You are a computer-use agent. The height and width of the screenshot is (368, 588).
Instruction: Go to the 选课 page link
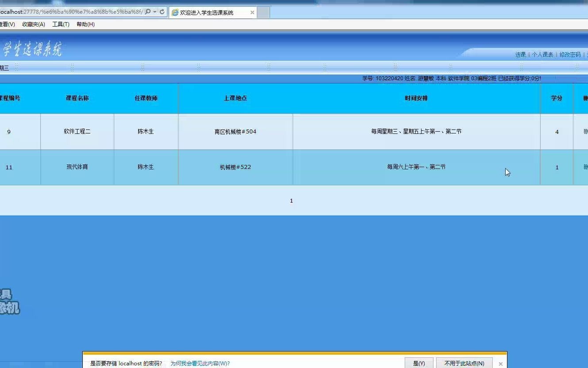pos(520,55)
